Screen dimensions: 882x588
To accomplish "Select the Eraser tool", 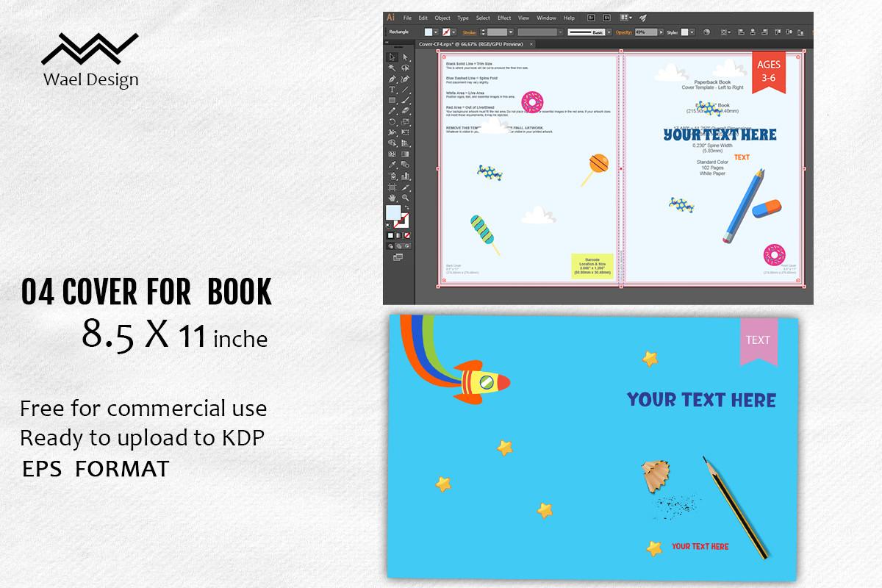I will (405, 111).
